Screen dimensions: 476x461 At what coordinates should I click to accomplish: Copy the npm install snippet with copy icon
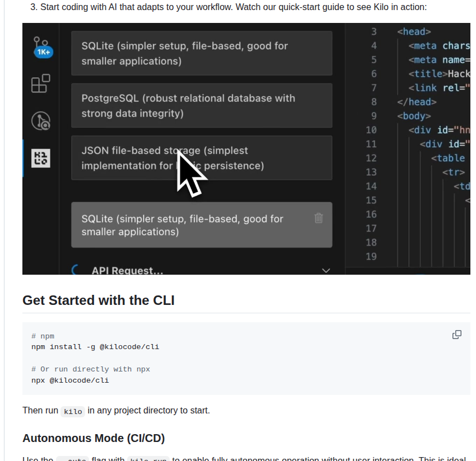tap(457, 334)
